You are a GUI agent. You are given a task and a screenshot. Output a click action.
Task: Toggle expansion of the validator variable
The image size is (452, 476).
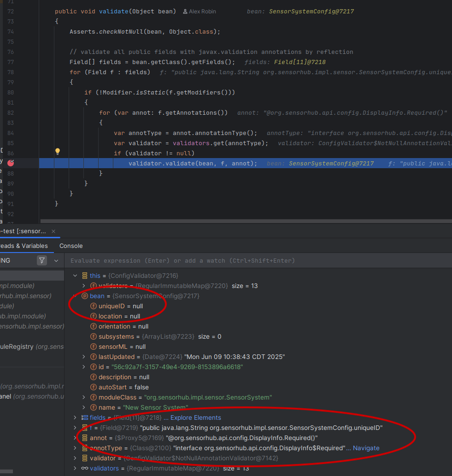[75, 458]
